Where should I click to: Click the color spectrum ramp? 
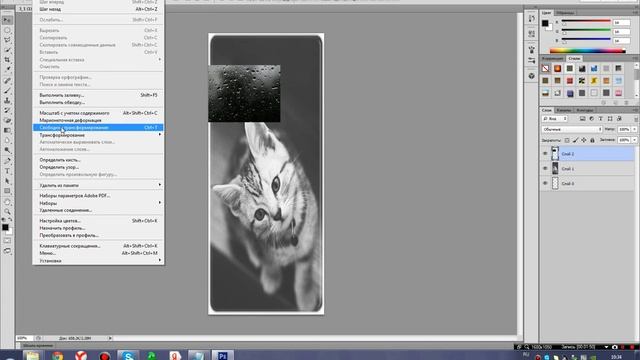pos(587,51)
